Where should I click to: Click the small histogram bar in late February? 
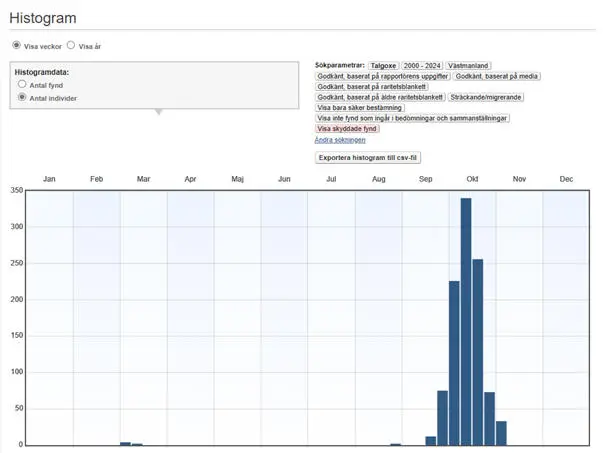pyautogui.click(x=125, y=442)
